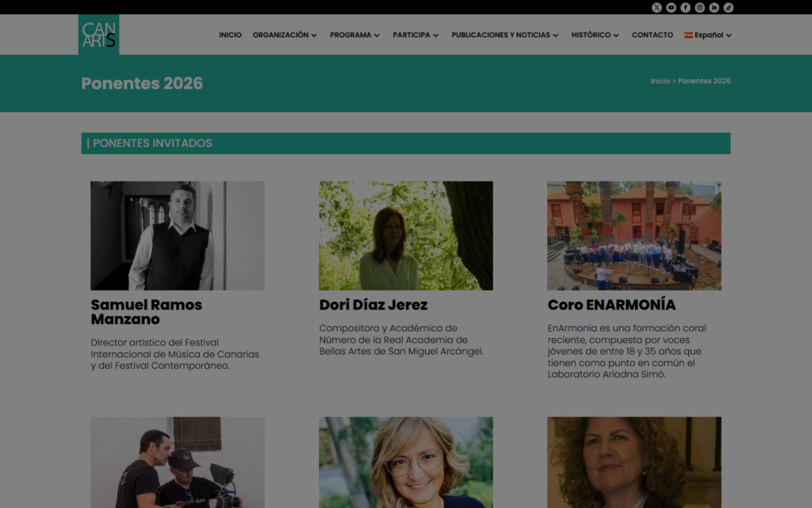Open the LinkedIn social icon
The height and width of the screenshot is (508, 812).
pyautogui.click(x=714, y=7)
